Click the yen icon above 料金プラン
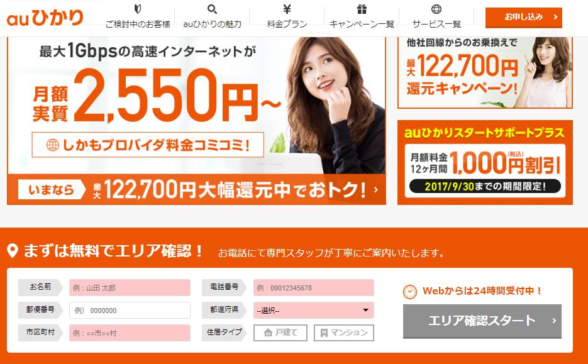The height and width of the screenshot is (364, 588). point(287,9)
